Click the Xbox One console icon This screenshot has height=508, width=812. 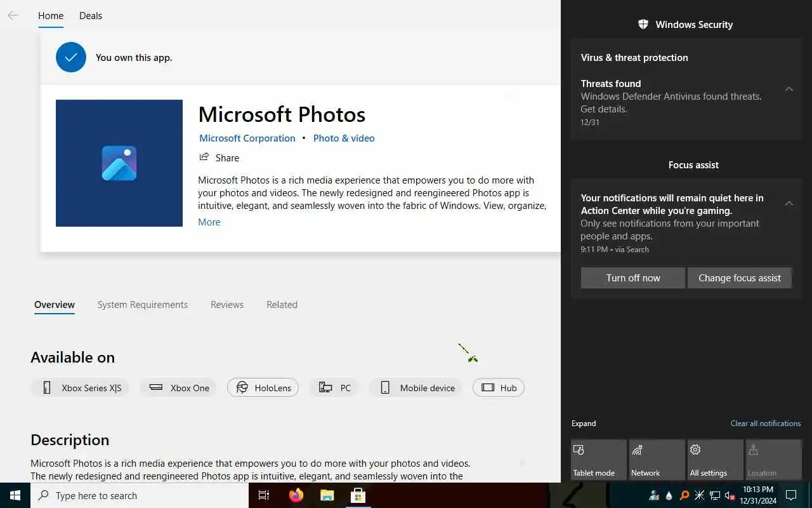155,387
